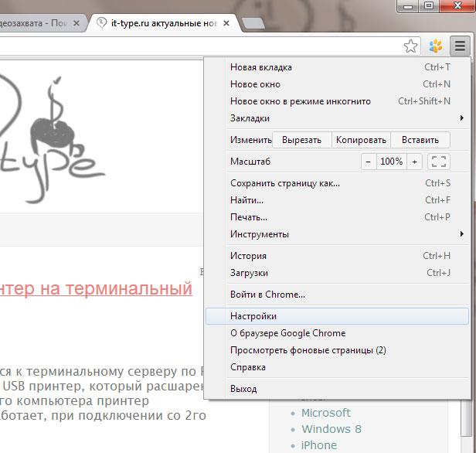
Task: Click 'Войти в Chrome...'
Action: click(337, 295)
